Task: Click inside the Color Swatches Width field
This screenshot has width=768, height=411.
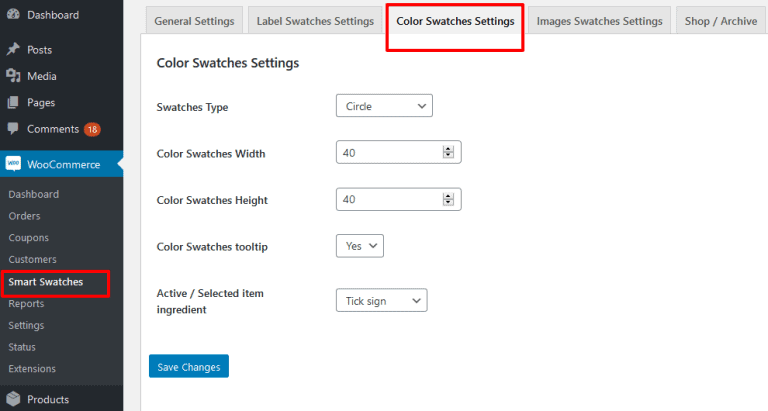Action: [389, 152]
